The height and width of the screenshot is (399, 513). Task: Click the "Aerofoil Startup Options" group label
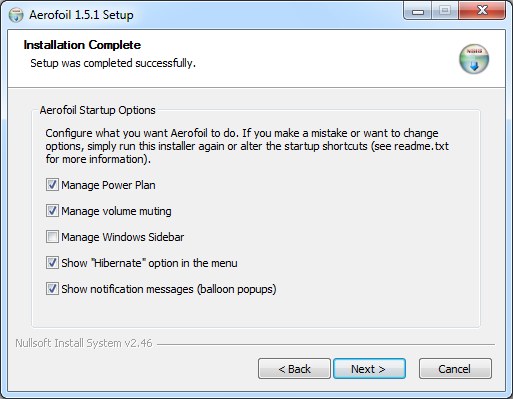point(97,110)
